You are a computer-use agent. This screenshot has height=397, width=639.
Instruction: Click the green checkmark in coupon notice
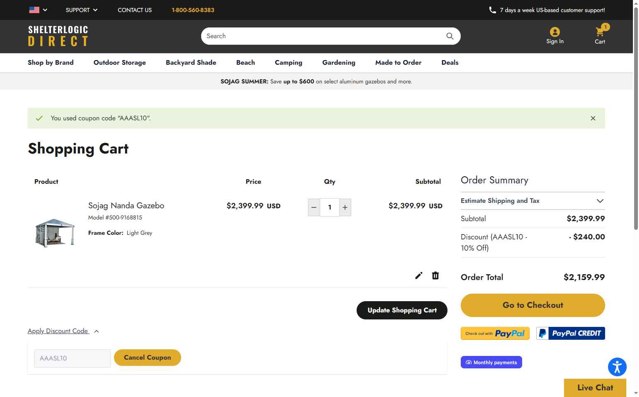pyautogui.click(x=39, y=118)
